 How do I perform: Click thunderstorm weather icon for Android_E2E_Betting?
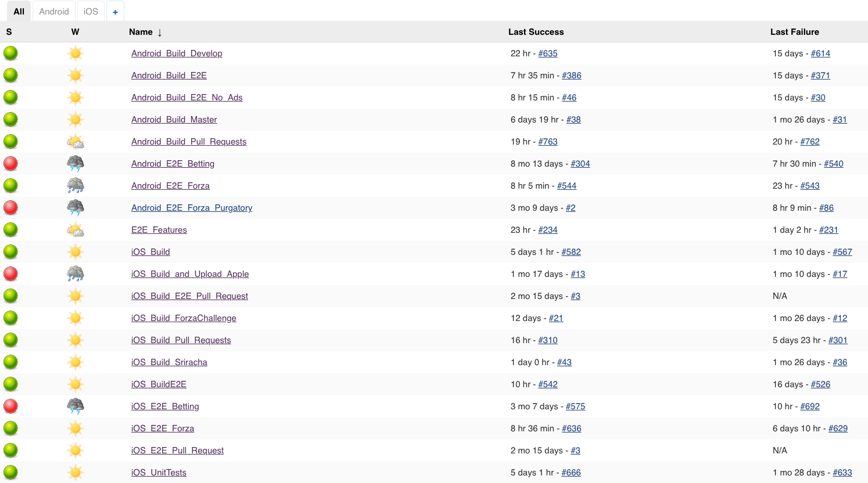[75, 164]
